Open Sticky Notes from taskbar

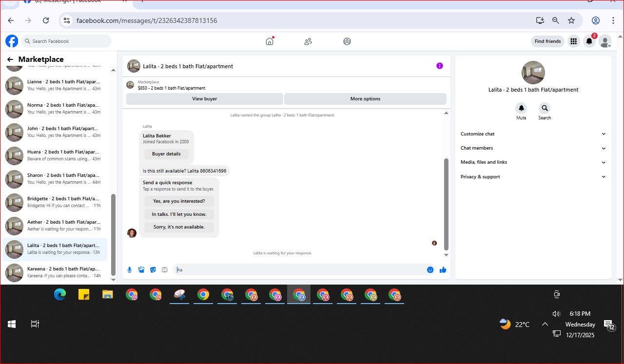coord(84,294)
